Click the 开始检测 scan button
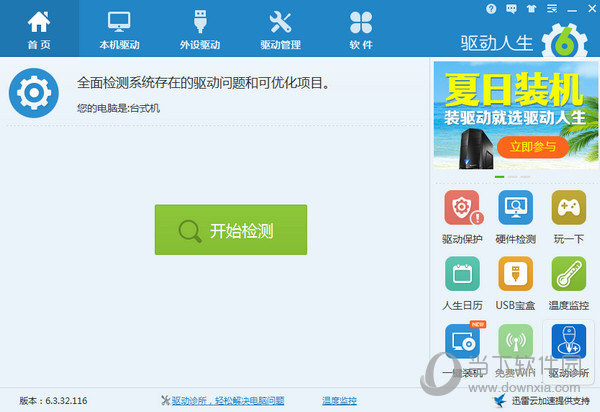The width and height of the screenshot is (600, 412). click(x=231, y=230)
